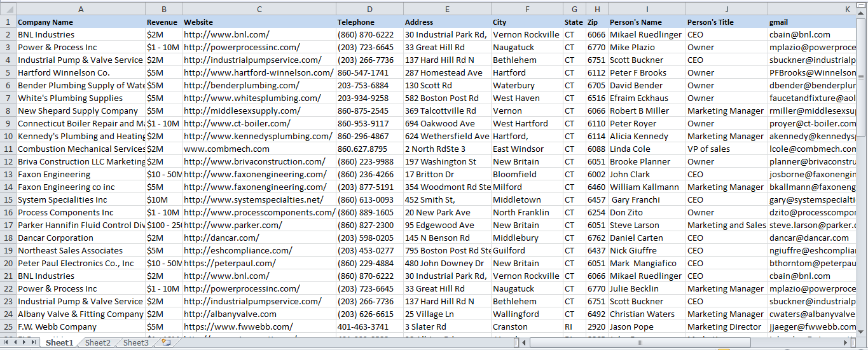The image size is (868, 350).
Task: Go to the last sheet using the tab arrow
Action: point(33,342)
